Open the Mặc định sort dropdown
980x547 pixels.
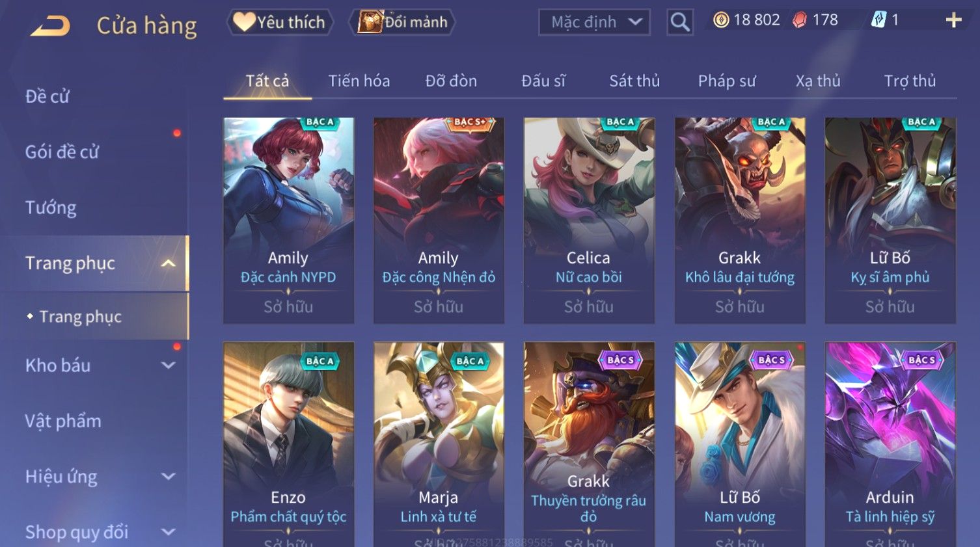click(594, 22)
